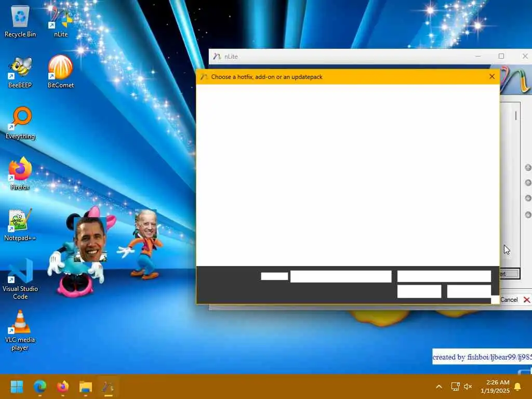The image size is (532, 399).
Task: Open the notifications bell icon
Action: click(518, 387)
